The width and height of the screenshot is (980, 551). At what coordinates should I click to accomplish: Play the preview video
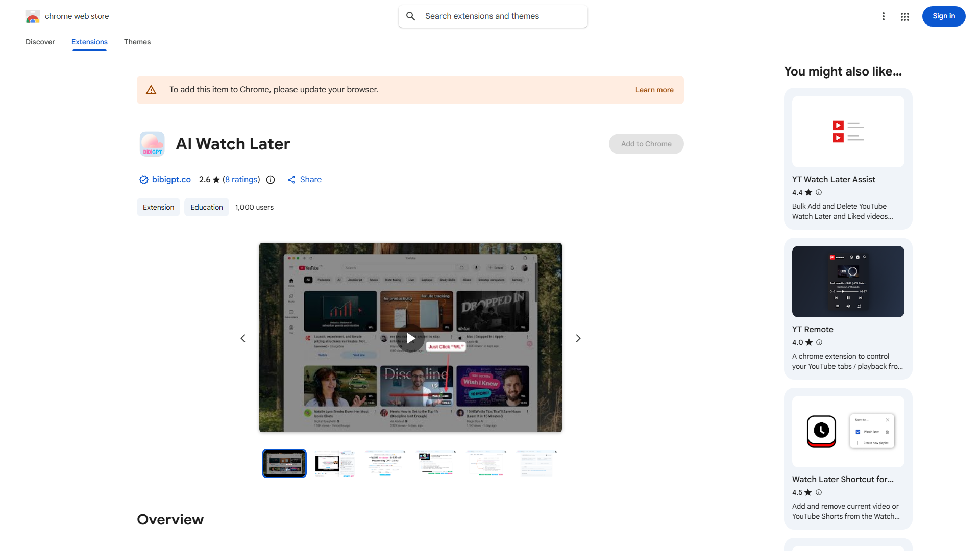[x=410, y=338]
